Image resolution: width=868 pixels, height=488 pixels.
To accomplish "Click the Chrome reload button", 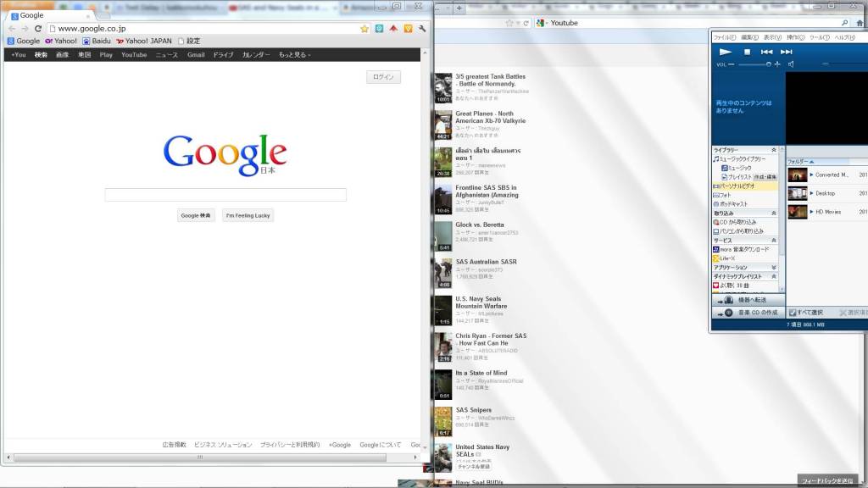I will click(38, 28).
